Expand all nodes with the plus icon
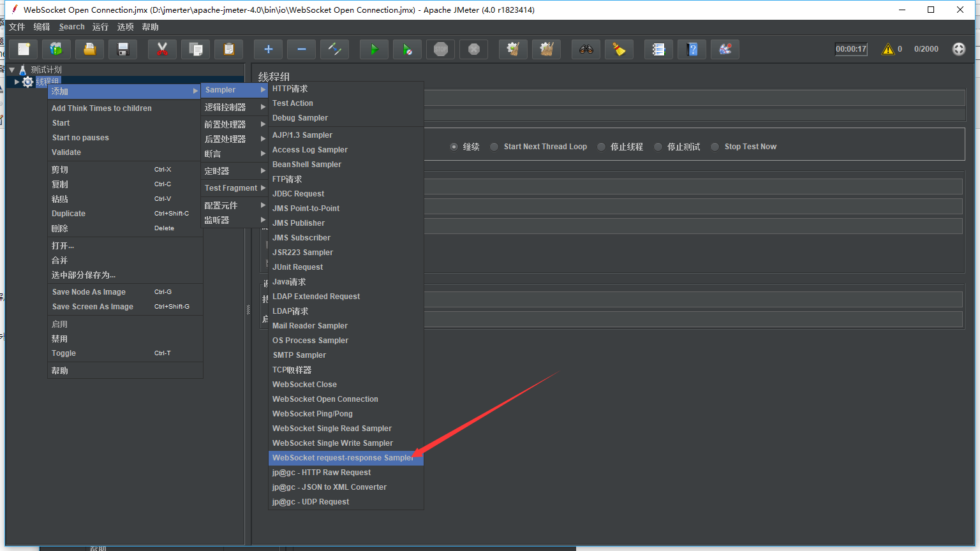 pos(268,49)
